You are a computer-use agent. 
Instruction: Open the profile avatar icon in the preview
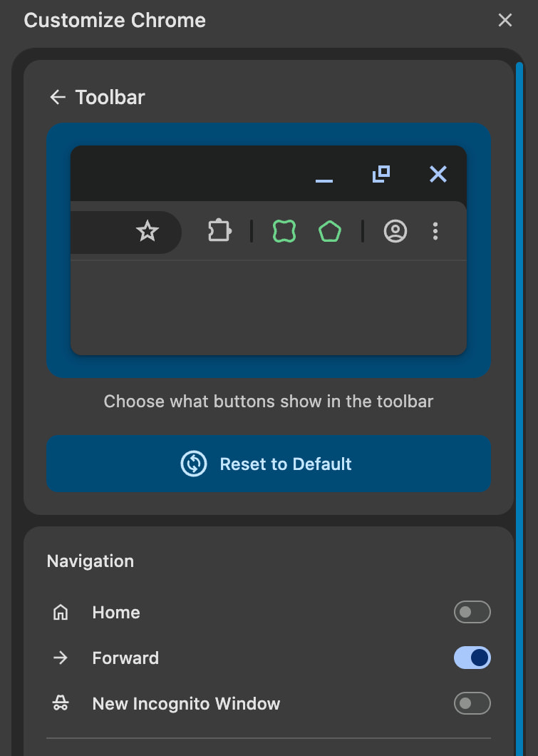pyautogui.click(x=395, y=231)
